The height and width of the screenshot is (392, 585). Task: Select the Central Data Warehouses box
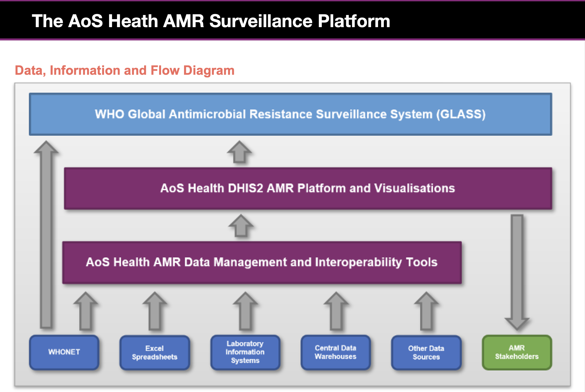click(x=335, y=352)
